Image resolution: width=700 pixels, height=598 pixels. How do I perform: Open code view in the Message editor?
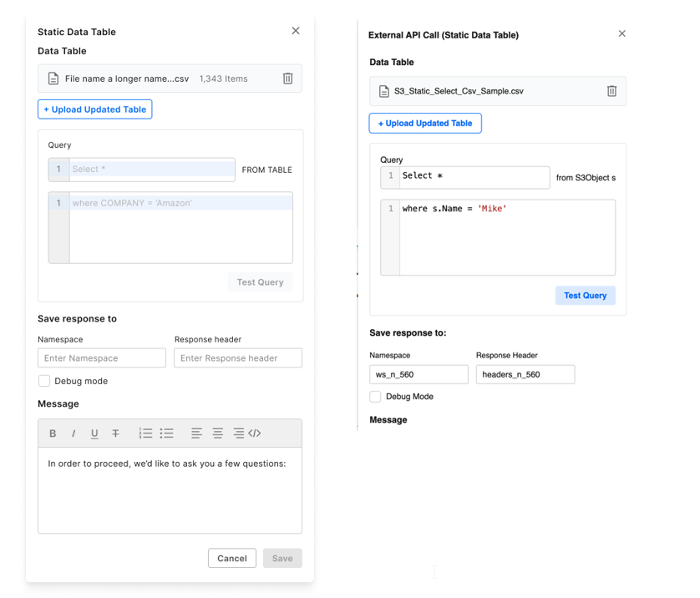pos(255,433)
